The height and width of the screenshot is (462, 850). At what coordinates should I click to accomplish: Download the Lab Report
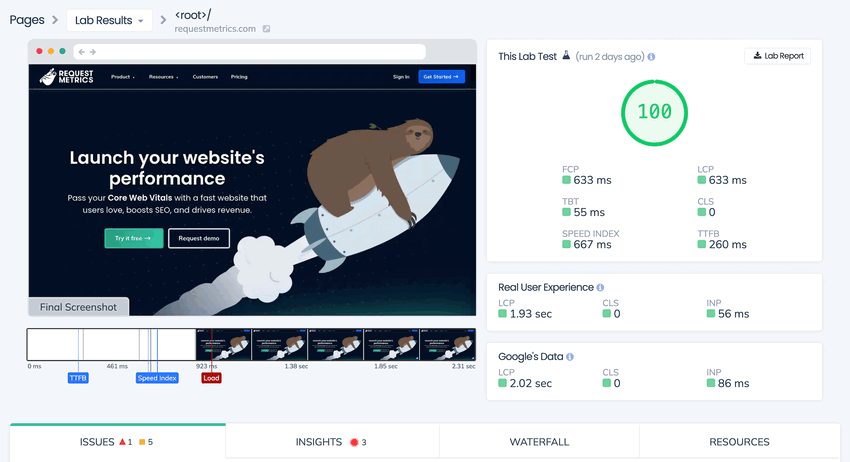(x=777, y=56)
